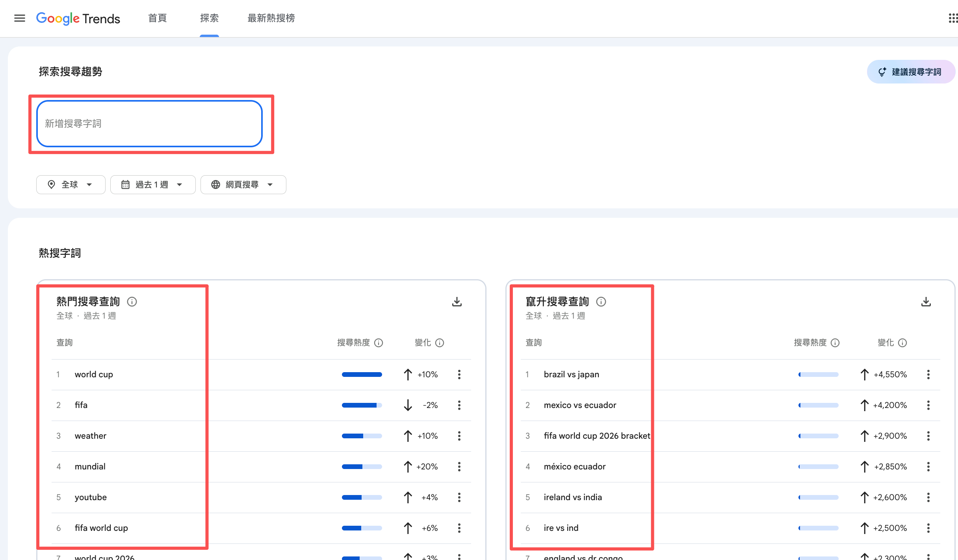Viewport: 958px width, 560px height.
Task: Click brazil vs japan search interest bar
Action: tap(819, 375)
